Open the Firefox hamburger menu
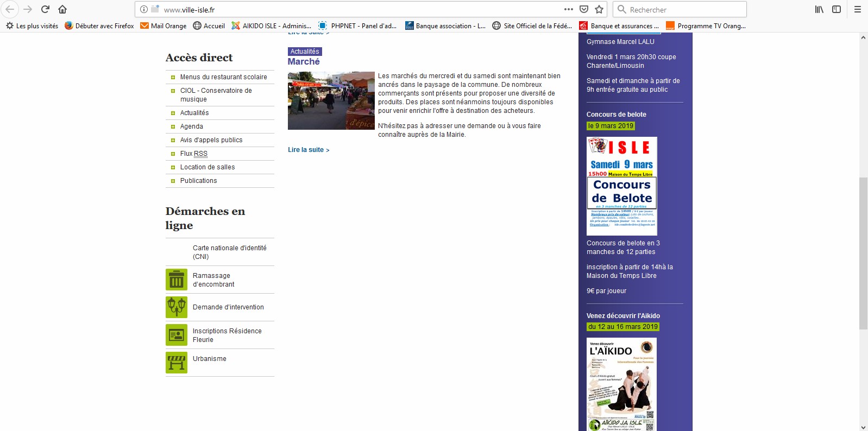Viewport: 868px width, 431px height. (x=858, y=9)
